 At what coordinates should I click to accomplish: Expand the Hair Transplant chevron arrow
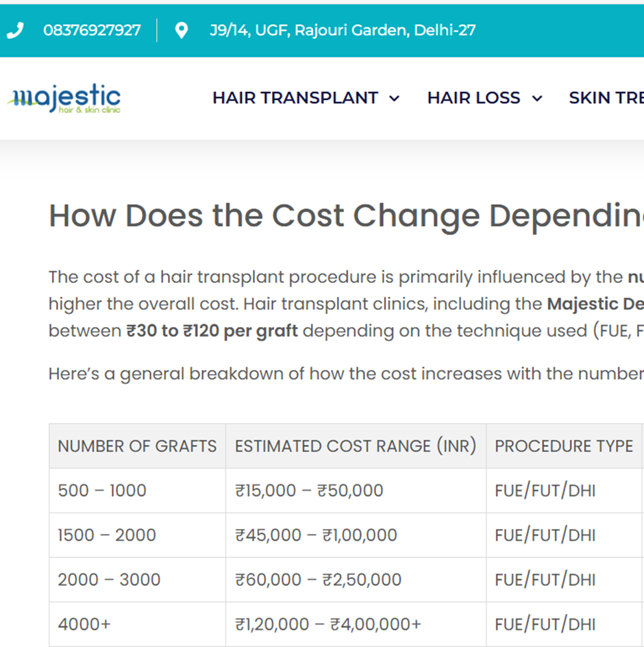coord(395,99)
